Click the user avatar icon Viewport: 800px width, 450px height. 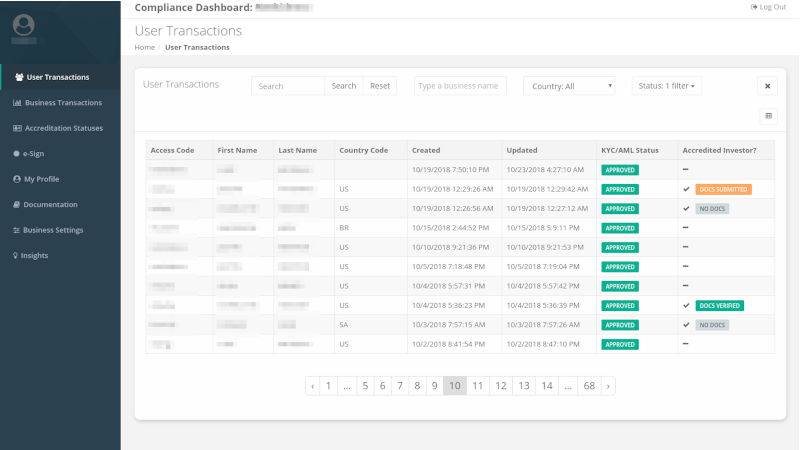pos(23,25)
